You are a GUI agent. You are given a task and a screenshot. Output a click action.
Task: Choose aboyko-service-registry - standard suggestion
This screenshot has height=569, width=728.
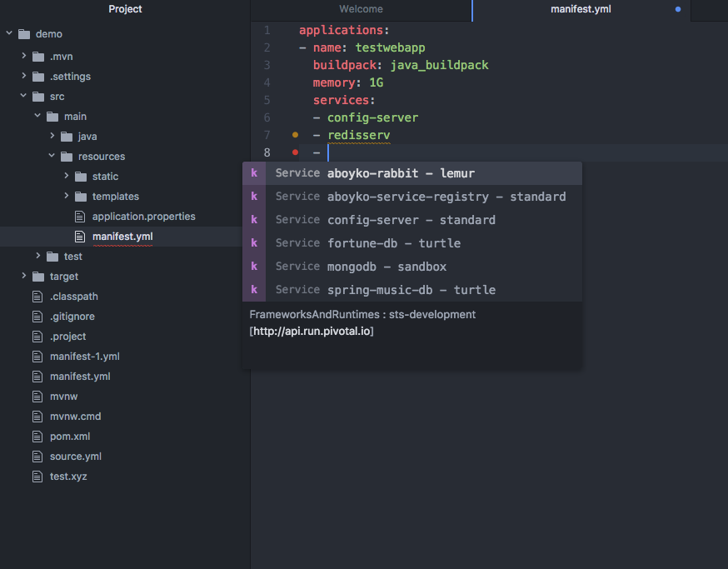412,197
